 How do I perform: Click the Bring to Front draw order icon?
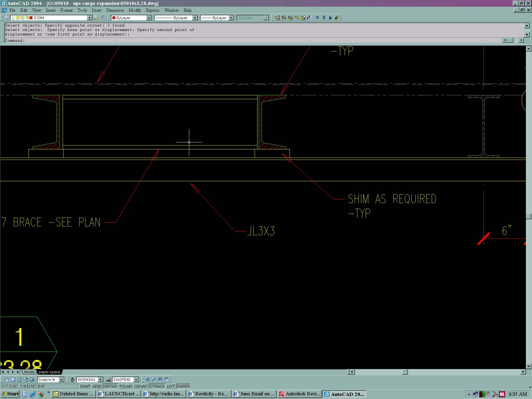click(147, 380)
